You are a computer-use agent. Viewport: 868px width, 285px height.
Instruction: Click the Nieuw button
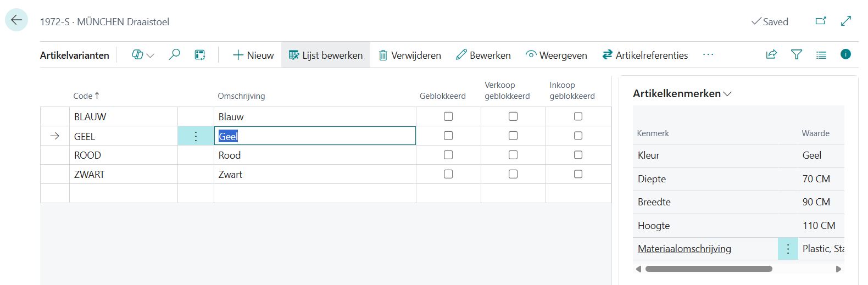pos(253,55)
